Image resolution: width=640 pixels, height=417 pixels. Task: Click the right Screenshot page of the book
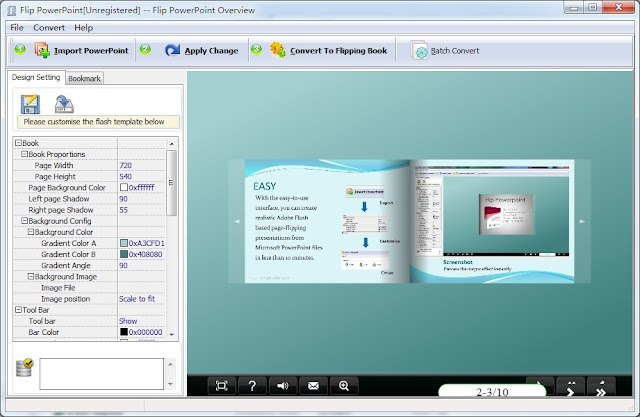click(492, 221)
